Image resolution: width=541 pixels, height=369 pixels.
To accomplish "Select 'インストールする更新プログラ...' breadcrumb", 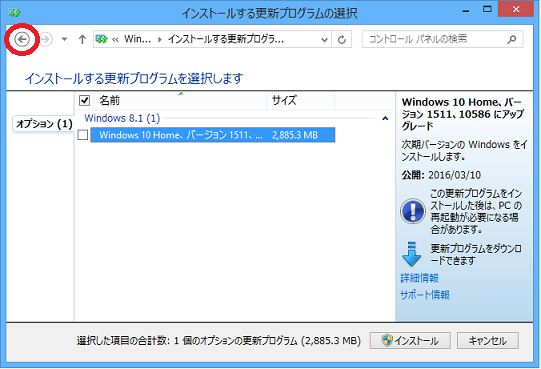I will pyautogui.click(x=226, y=39).
